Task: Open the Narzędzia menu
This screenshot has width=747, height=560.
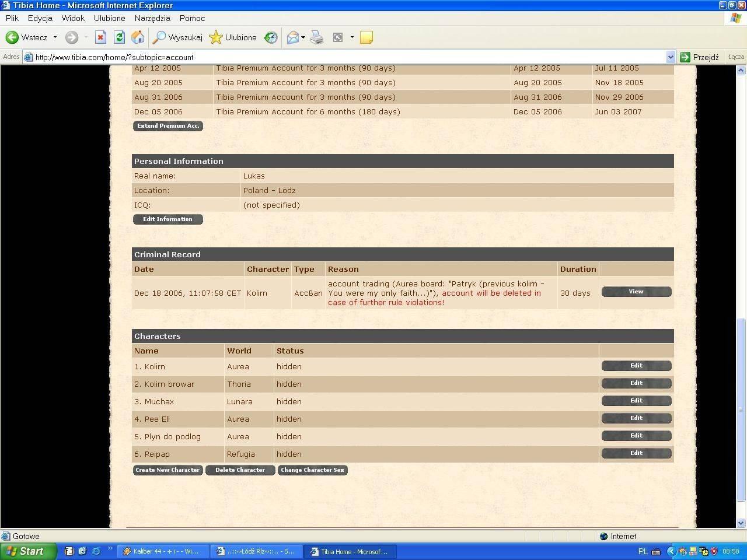Action: (152, 18)
